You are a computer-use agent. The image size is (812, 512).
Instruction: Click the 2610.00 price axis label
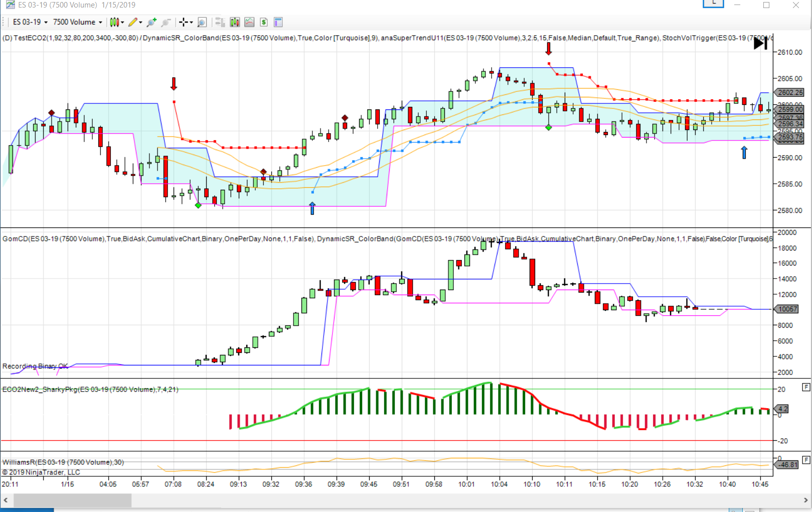coord(790,52)
